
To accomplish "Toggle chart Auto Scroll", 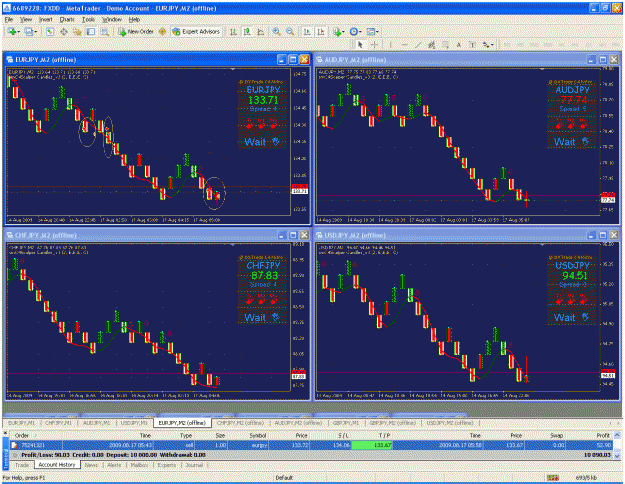I will pos(307,31).
